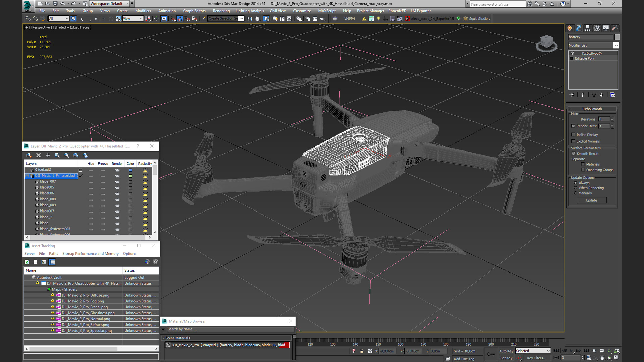Open the Create command panel tab
Viewport: 644px width, 362px height.
pyautogui.click(x=569, y=28)
